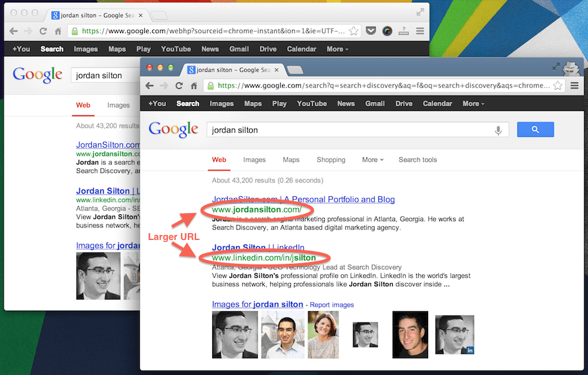The width and height of the screenshot is (588, 375).
Task: Enter fullscreen on the back Chrome window
Action: coord(420,12)
